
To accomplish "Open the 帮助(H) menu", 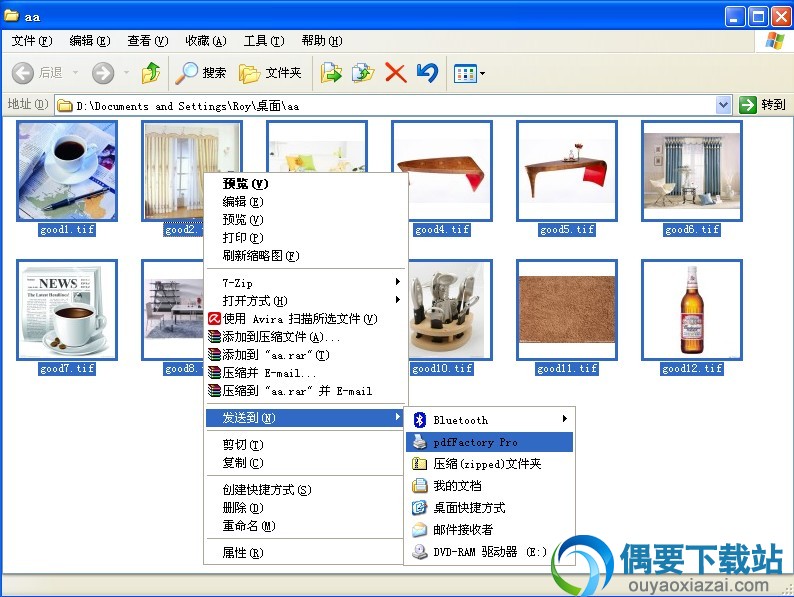I will pyautogui.click(x=322, y=41).
